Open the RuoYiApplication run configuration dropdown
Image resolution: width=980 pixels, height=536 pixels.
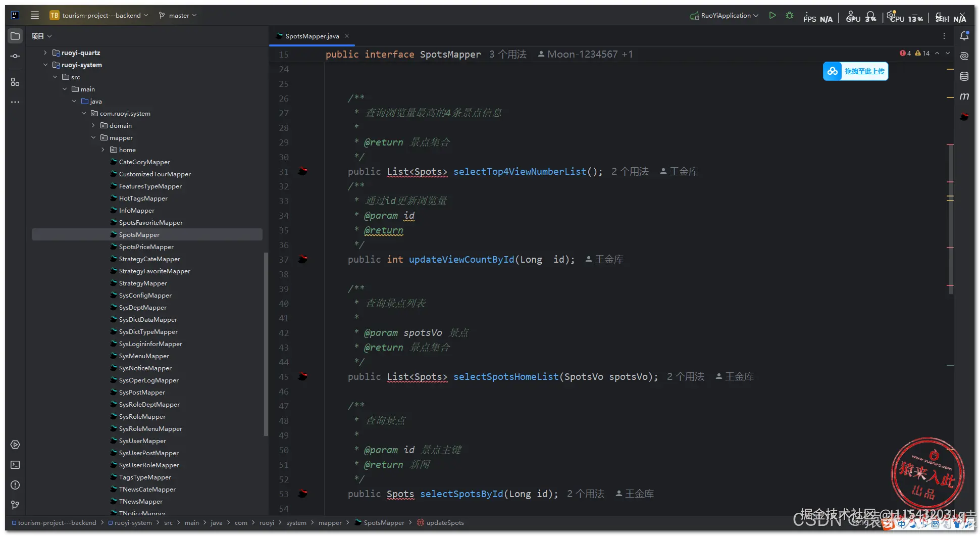tap(724, 16)
